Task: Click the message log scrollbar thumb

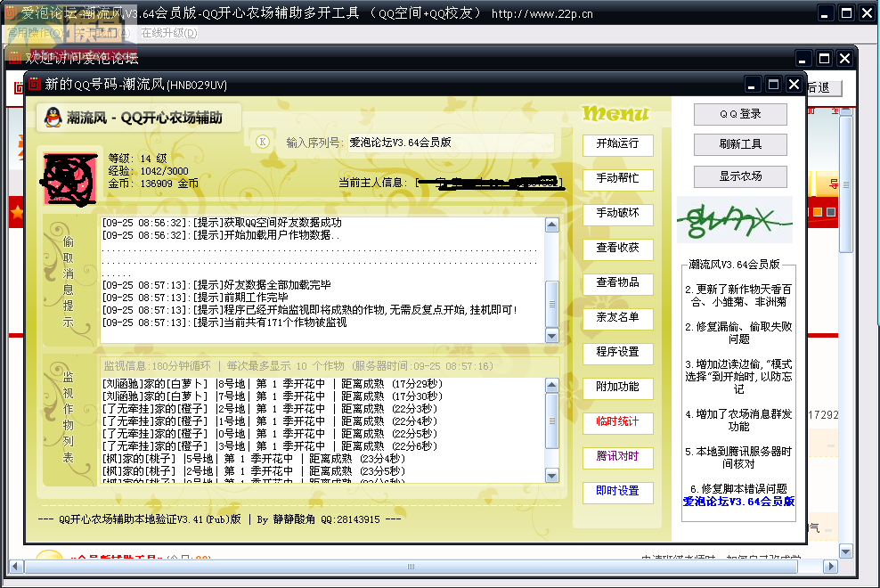Action: point(552,304)
